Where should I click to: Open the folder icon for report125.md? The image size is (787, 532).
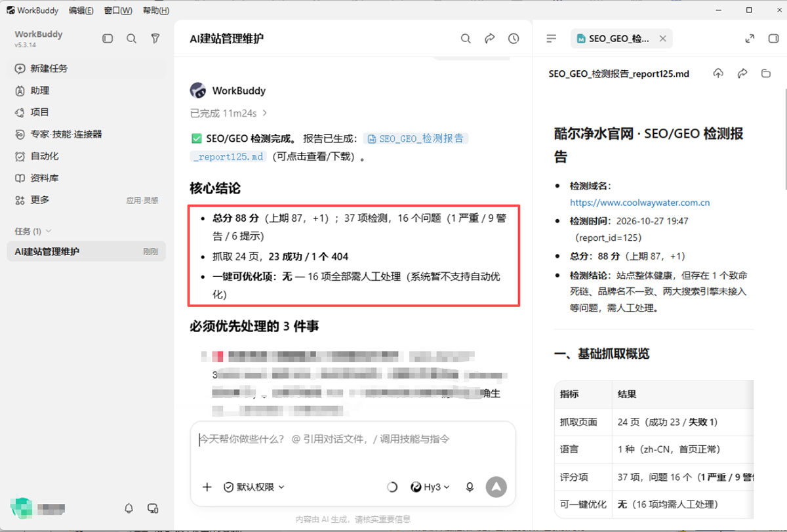(765, 73)
